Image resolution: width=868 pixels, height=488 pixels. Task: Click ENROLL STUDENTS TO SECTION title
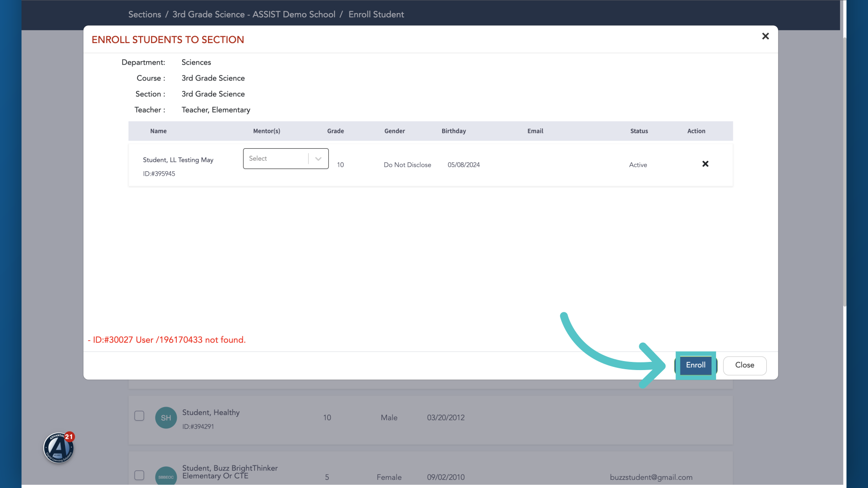coord(168,40)
